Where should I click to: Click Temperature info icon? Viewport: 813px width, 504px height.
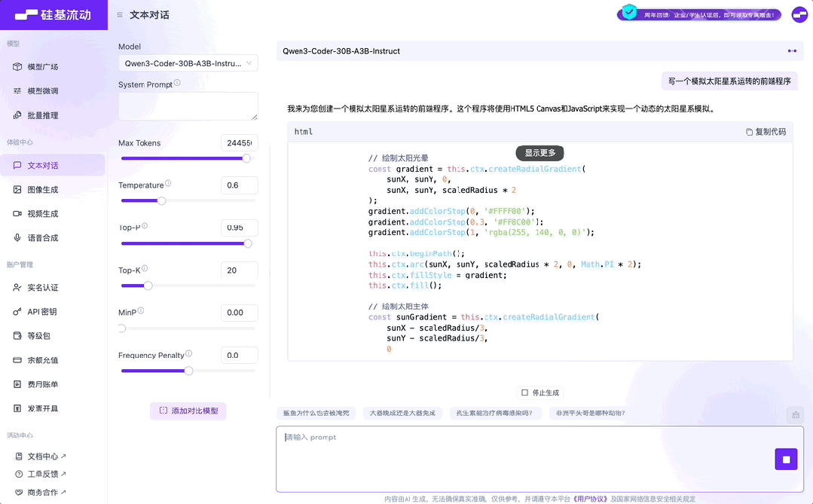coord(168,184)
